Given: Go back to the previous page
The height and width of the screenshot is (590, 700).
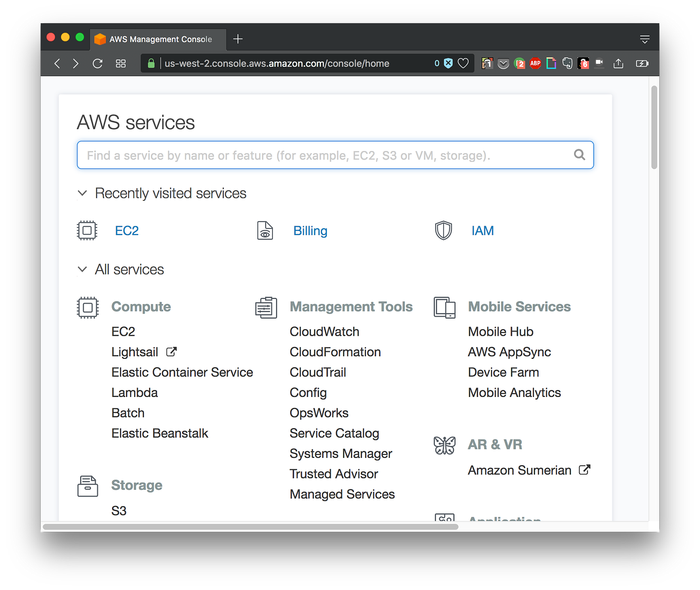Looking at the screenshot, I should 57,63.
